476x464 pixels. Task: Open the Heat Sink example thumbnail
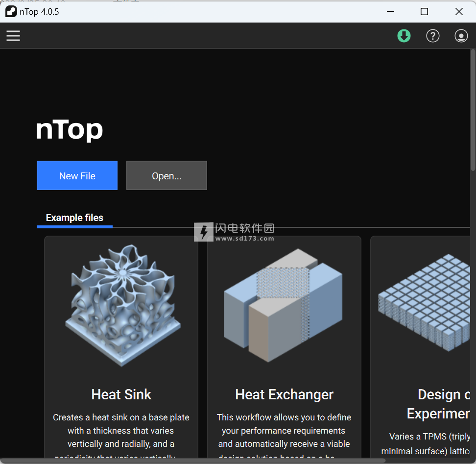tap(122, 305)
